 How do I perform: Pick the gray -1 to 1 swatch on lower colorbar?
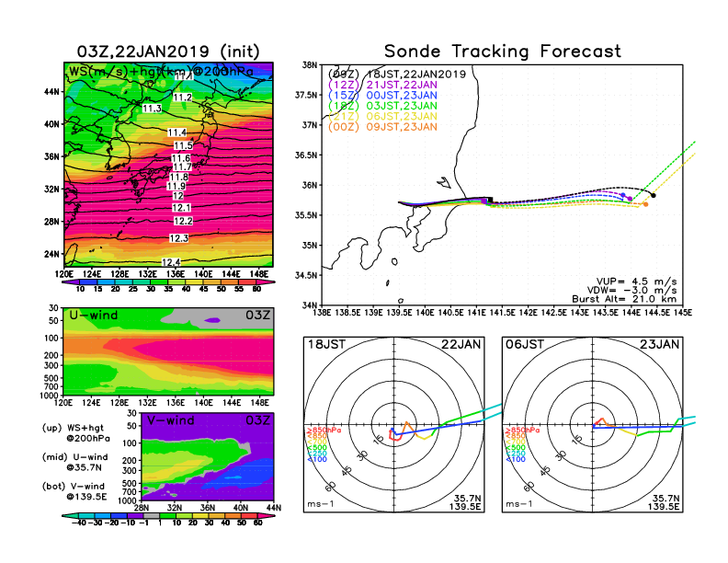[x=152, y=516]
